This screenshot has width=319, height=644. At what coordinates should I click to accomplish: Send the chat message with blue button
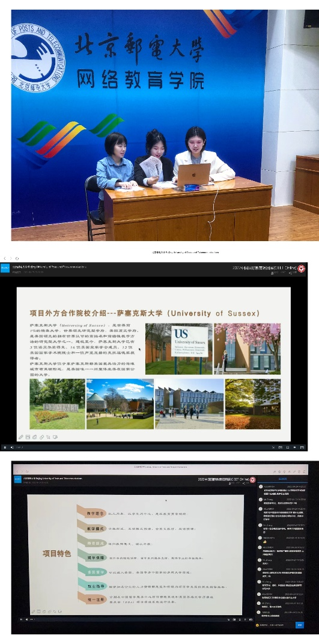tap(300, 625)
